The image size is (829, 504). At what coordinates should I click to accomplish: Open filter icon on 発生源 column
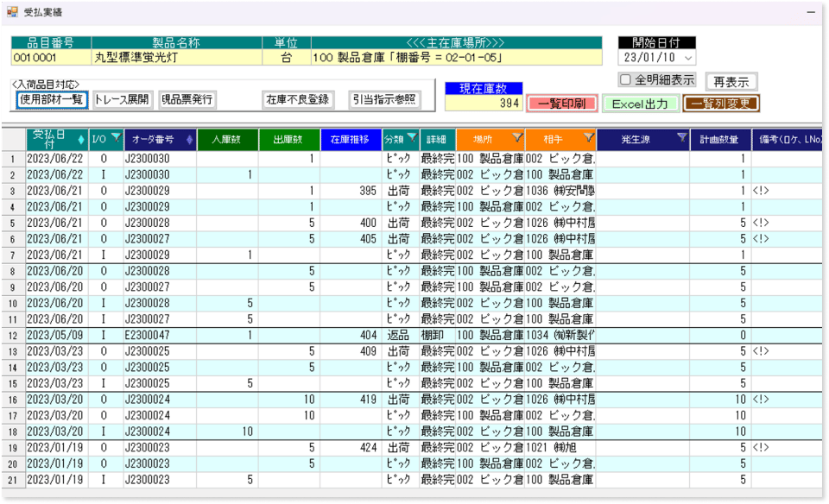pos(682,138)
